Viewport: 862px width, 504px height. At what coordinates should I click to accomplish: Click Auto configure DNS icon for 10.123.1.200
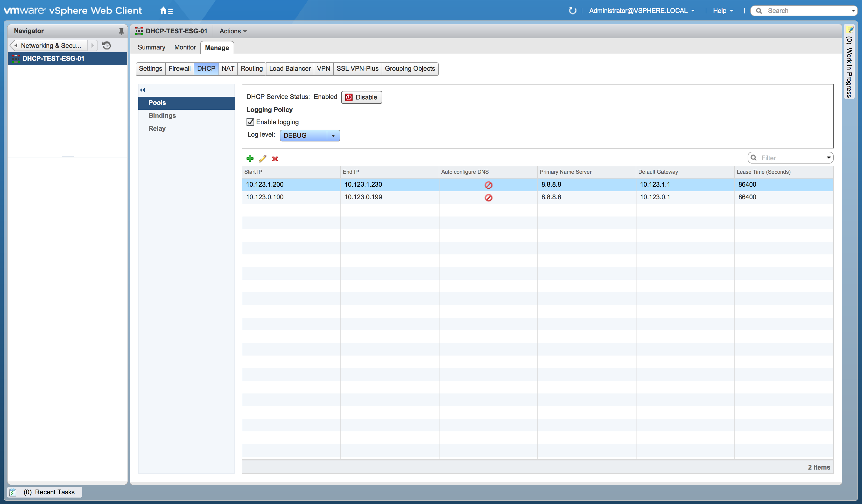[488, 185]
